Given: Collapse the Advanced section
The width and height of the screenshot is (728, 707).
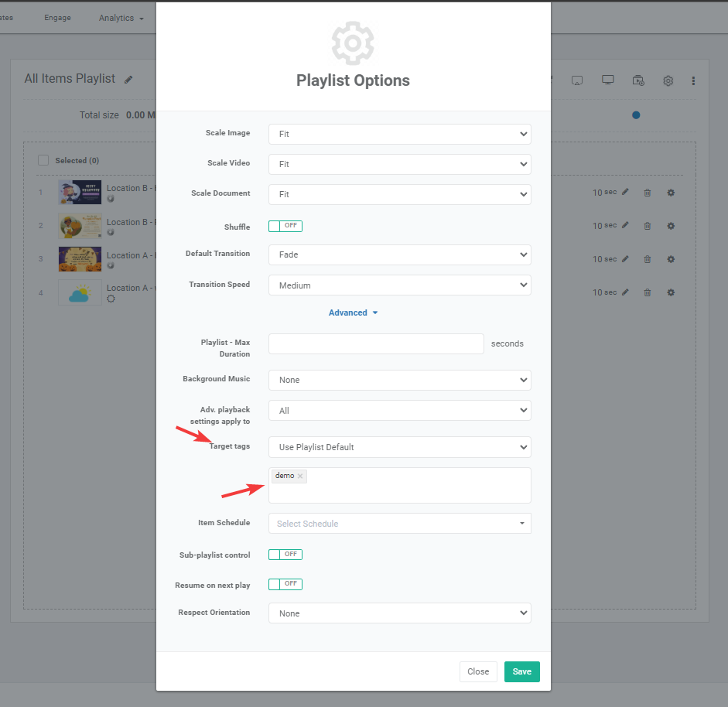Looking at the screenshot, I should 353,313.
